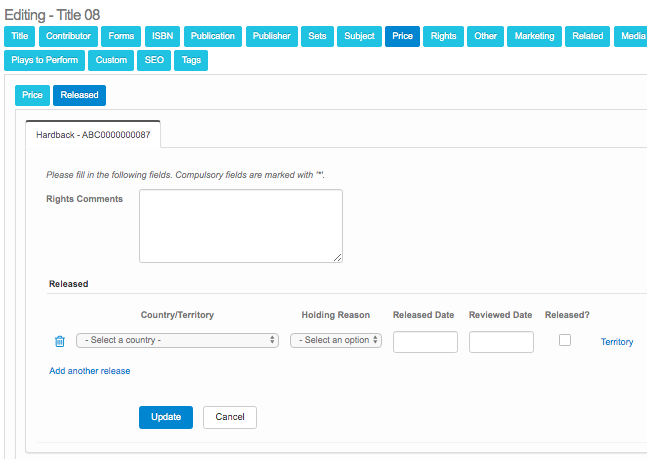Select the Hardback - ABC0000000087 tab
This screenshot has width=647, height=459.
(x=93, y=133)
